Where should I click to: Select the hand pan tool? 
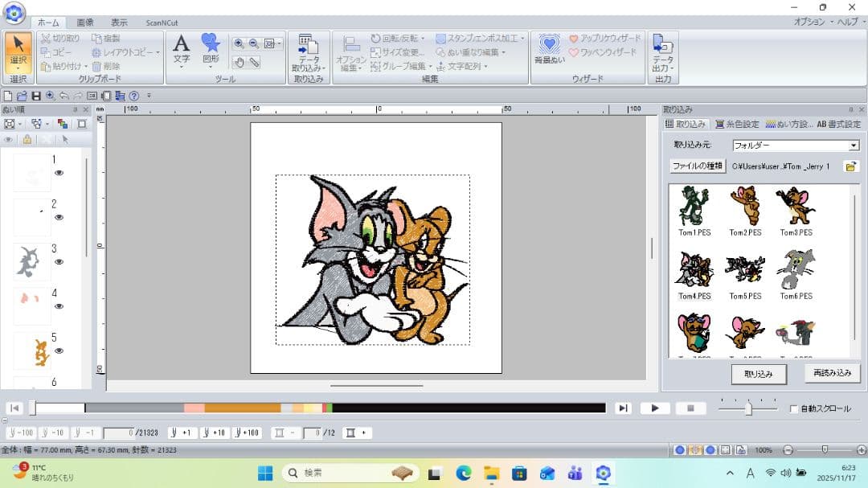[239, 62]
